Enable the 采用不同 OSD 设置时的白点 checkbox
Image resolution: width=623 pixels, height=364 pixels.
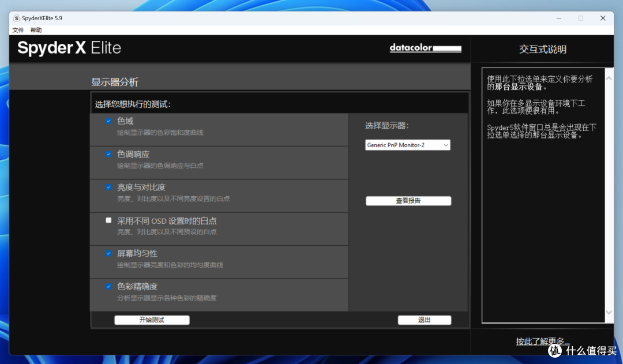[x=108, y=220]
